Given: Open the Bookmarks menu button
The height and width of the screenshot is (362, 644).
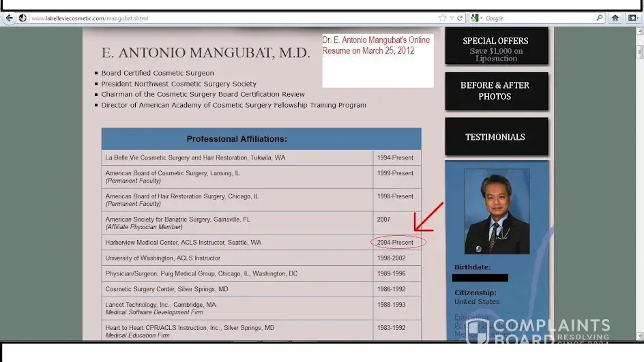Looking at the screenshot, I should 631,18.
